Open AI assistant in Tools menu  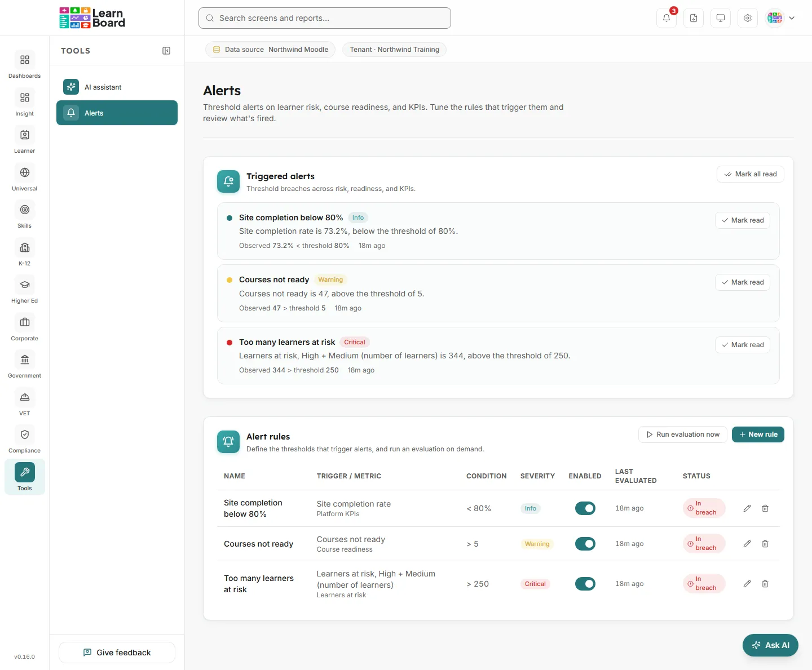coord(117,87)
